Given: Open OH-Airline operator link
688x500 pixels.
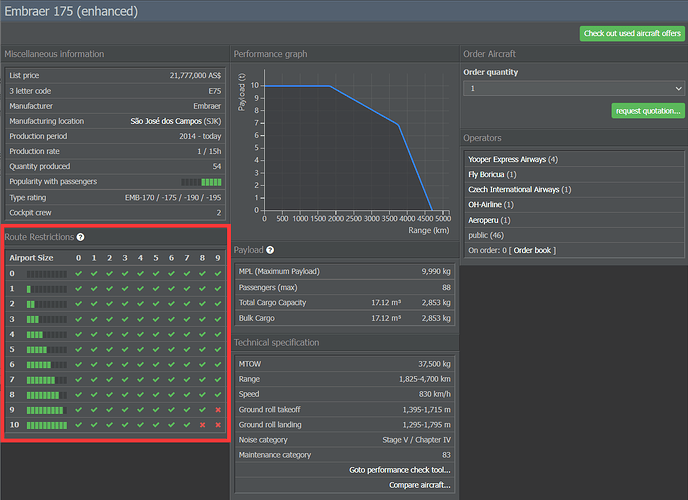Looking at the screenshot, I should (485, 205).
